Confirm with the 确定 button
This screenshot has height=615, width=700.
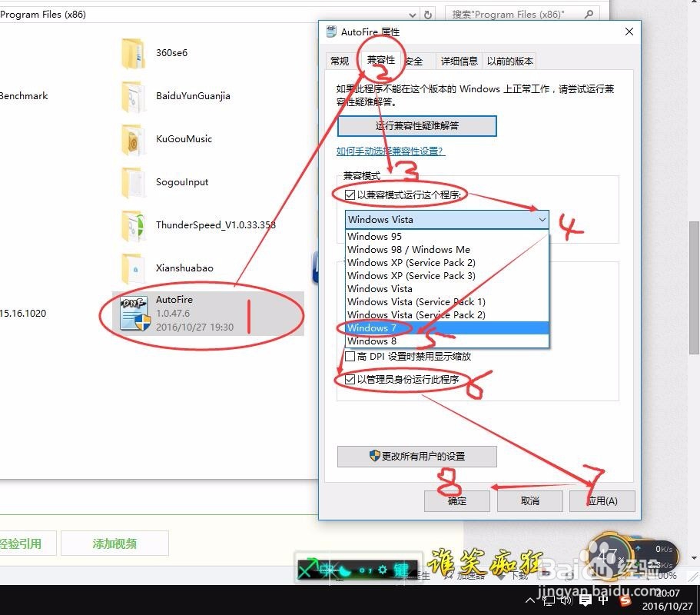(x=456, y=501)
